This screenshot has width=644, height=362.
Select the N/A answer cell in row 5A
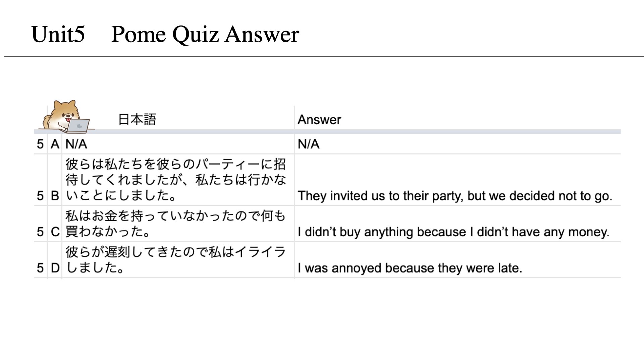pos(308,144)
